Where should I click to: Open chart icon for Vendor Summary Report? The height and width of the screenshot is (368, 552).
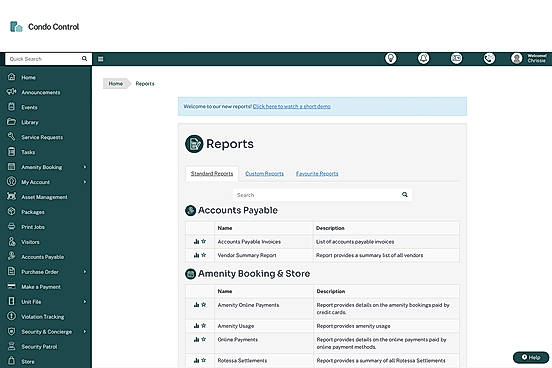coord(196,255)
